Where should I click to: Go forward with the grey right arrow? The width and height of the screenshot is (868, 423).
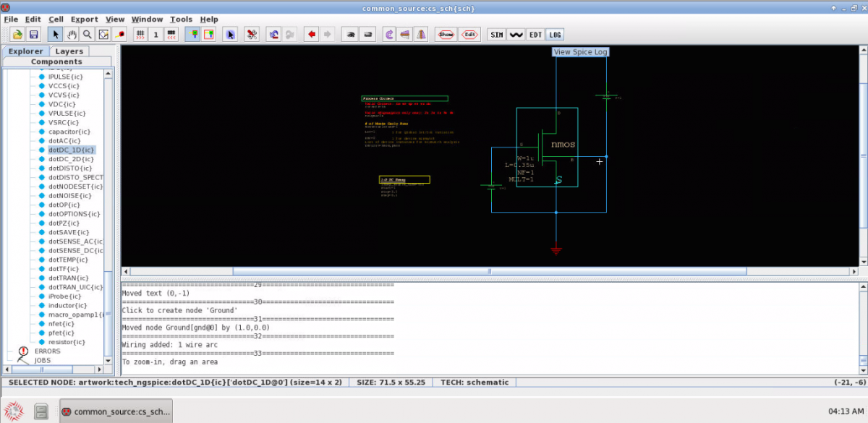click(328, 34)
